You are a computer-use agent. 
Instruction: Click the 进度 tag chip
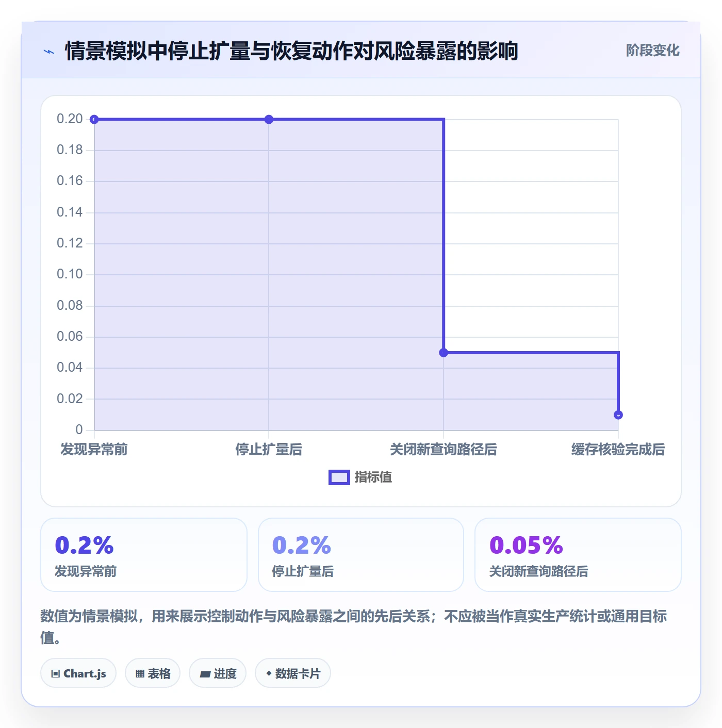218,673
